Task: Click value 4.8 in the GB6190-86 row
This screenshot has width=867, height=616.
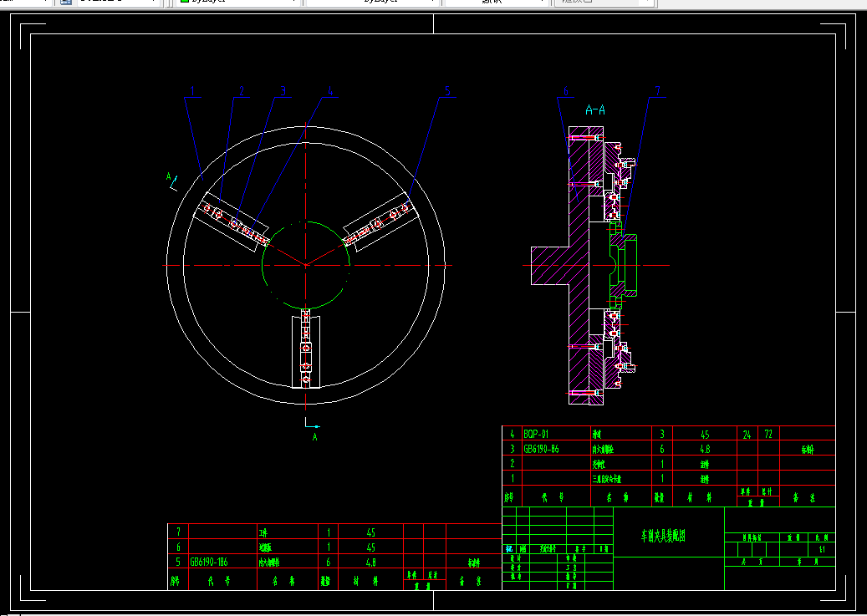Action: click(705, 450)
